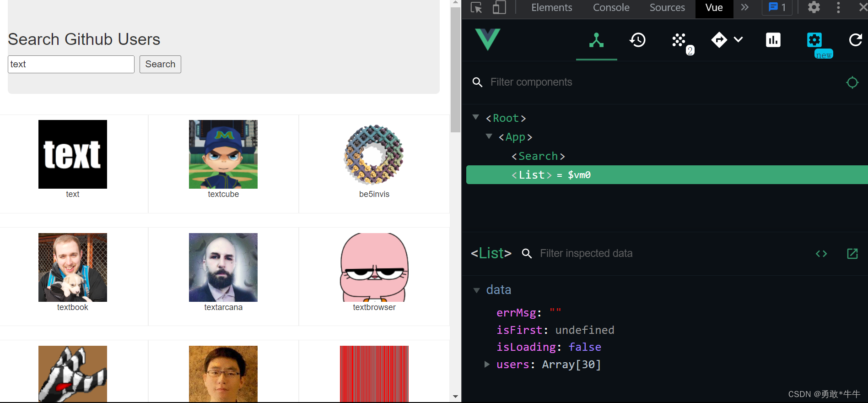Open the textbook username link

[x=73, y=307]
